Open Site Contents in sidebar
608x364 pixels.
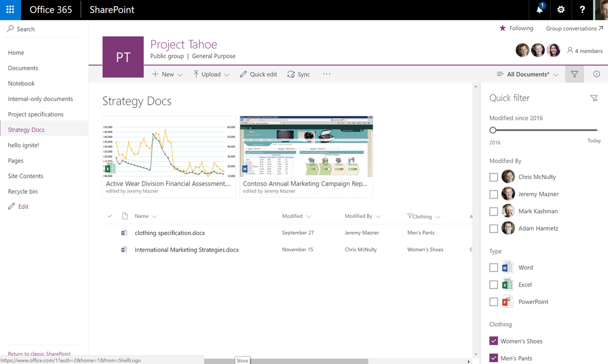26,176
